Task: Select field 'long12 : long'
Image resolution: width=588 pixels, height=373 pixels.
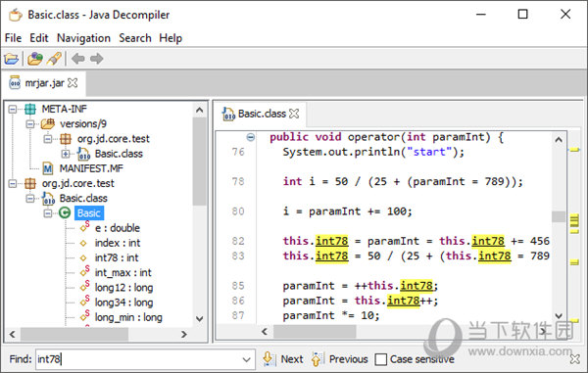Action: [123, 288]
